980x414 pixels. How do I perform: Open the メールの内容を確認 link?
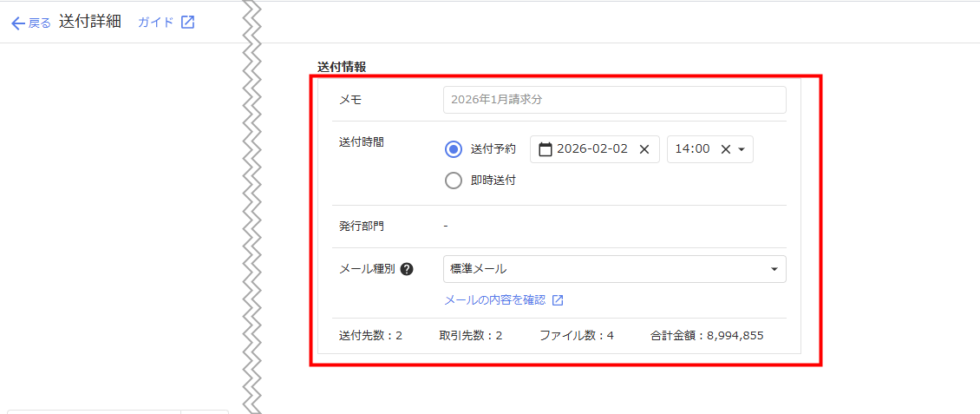495,300
